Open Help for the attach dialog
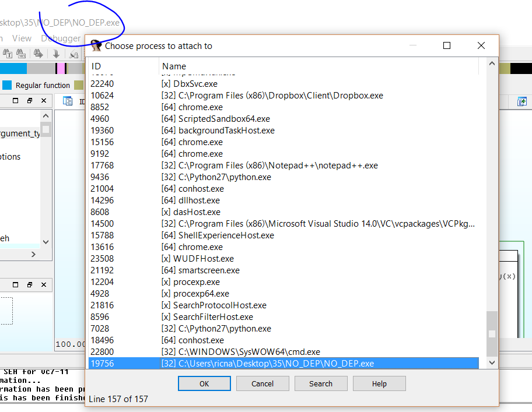The height and width of the screenshot is (412, 532). click(379, 383)
